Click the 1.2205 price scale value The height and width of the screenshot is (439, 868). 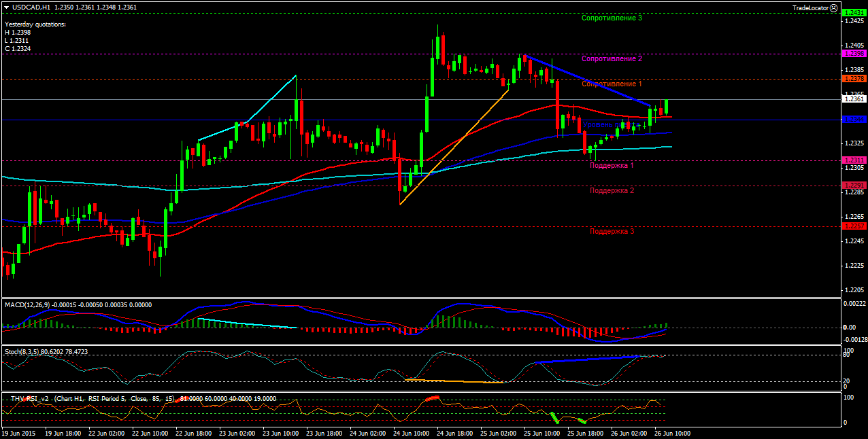click(x=854, y=289)
